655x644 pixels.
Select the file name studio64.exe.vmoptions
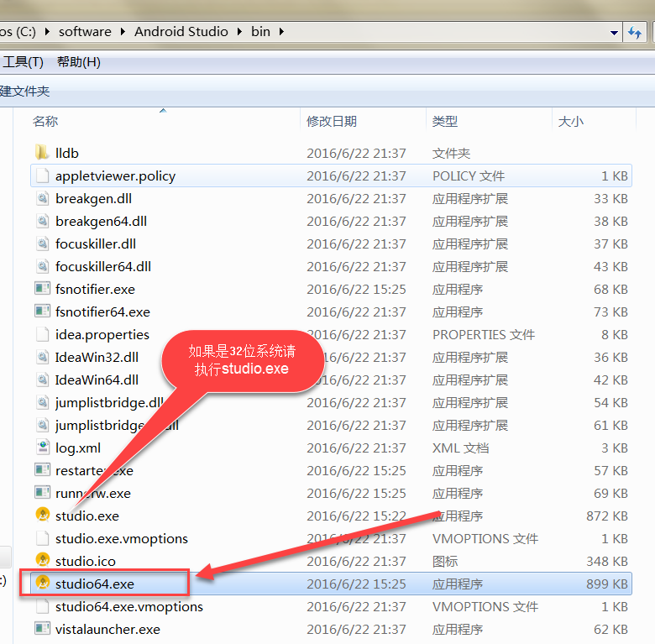(x=129, y=607)
